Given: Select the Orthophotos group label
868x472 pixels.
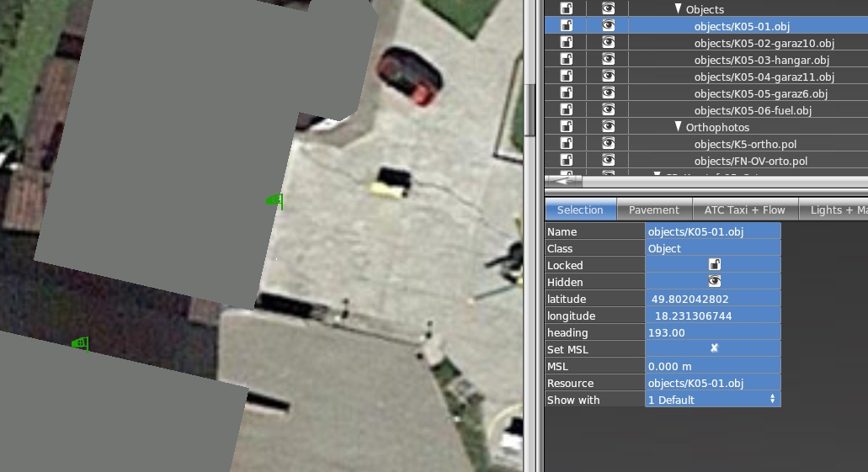Looking at the screenshot, I should [x=717, y=127].
